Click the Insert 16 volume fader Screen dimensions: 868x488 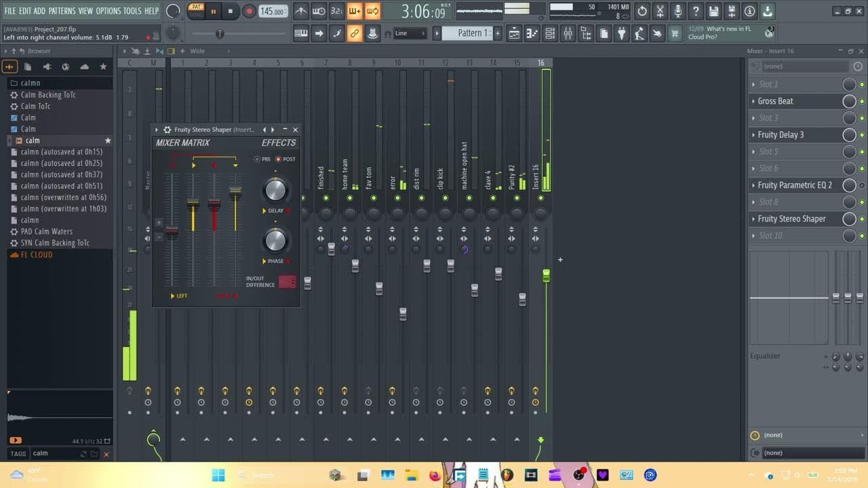546,275
